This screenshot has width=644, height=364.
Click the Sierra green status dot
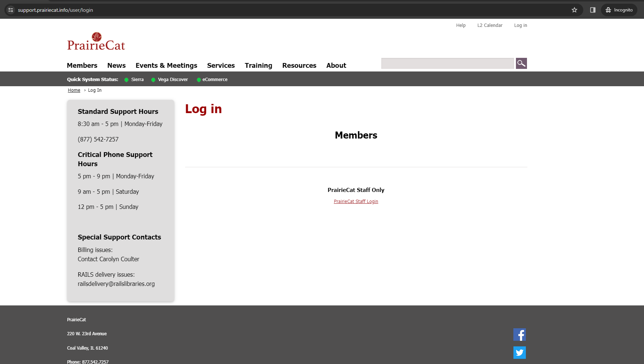126,80
